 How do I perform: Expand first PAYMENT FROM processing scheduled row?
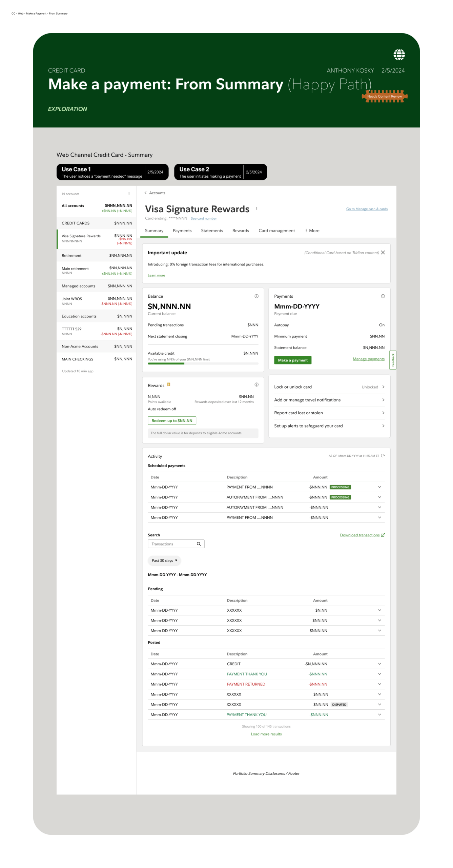pos(379,487)
